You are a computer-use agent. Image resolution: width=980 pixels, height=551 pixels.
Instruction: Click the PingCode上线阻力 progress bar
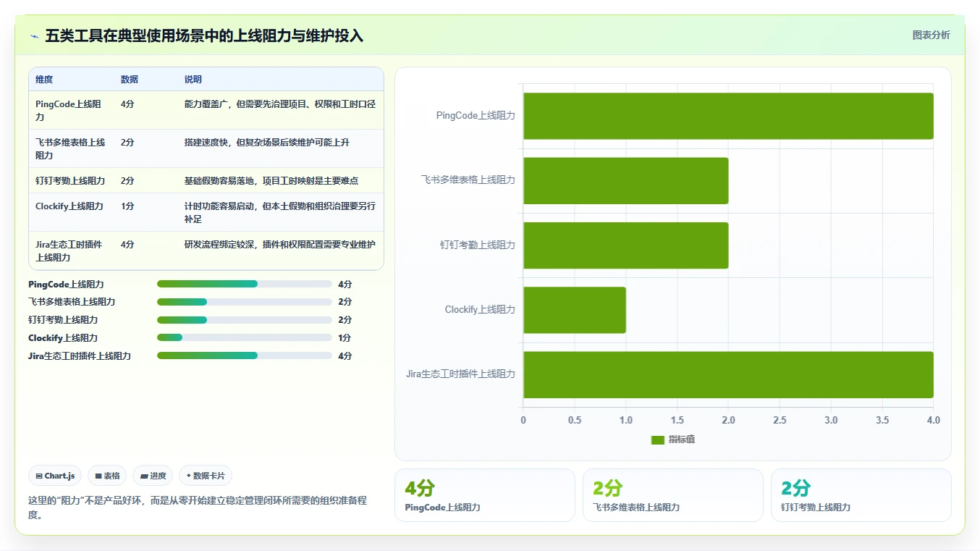[244, 284]
